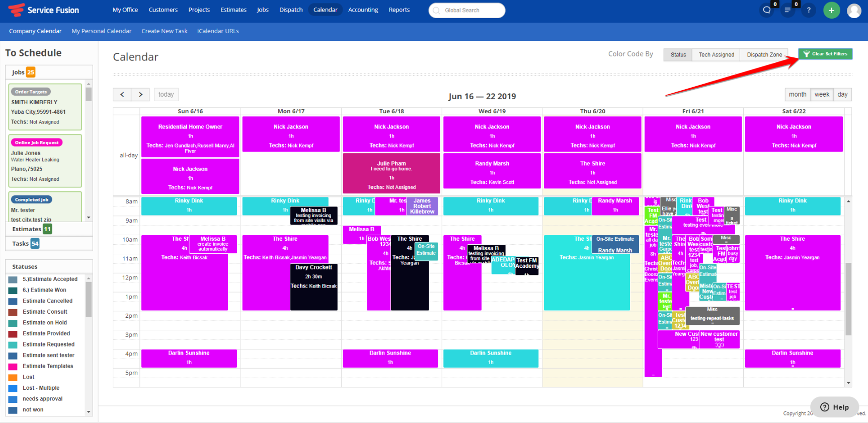This screenshot has height=423, width=868.
Task: Click the Service Fusion logo
Action: (x=43, y=10)
